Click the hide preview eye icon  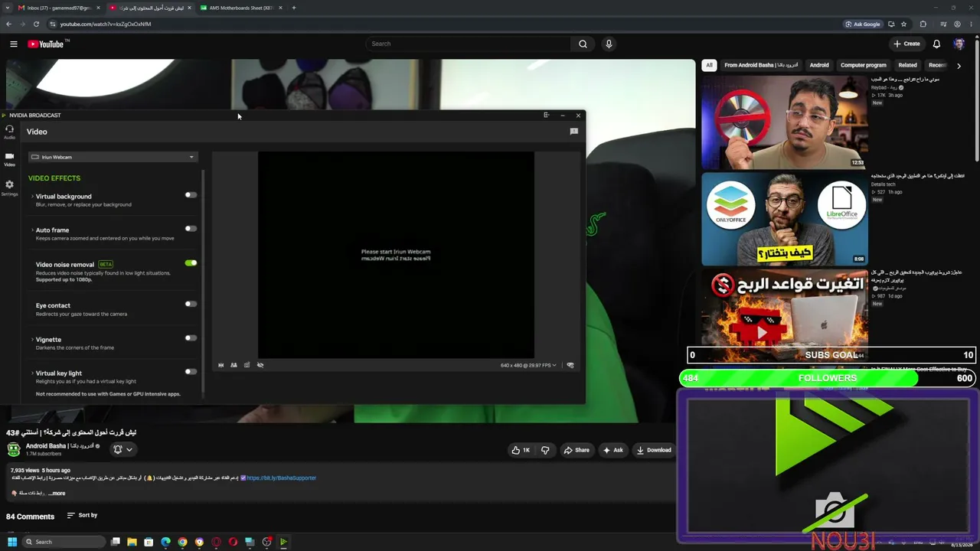pyautogui.click(x=260, y=365)
